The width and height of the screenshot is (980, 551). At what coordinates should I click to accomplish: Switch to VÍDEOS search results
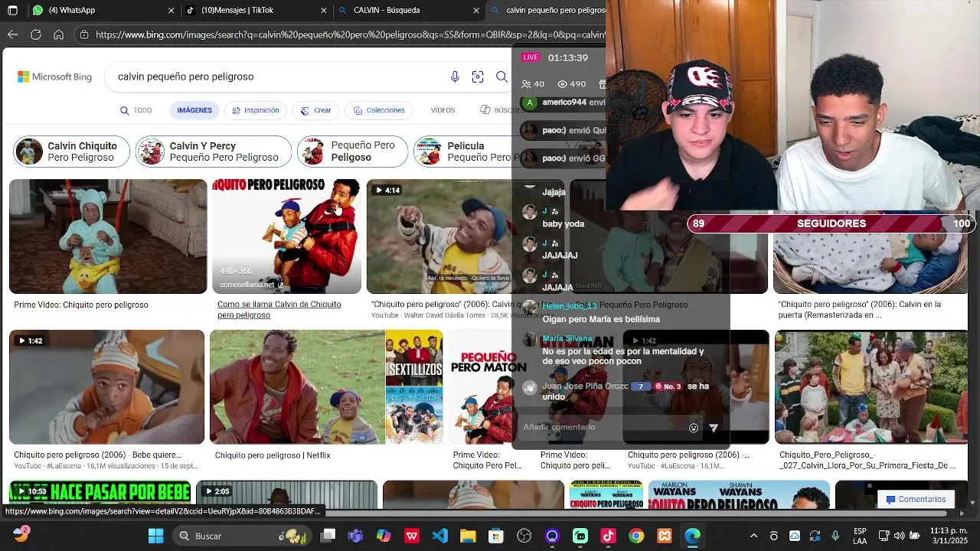pyautogui.click(x=443, y=110)
